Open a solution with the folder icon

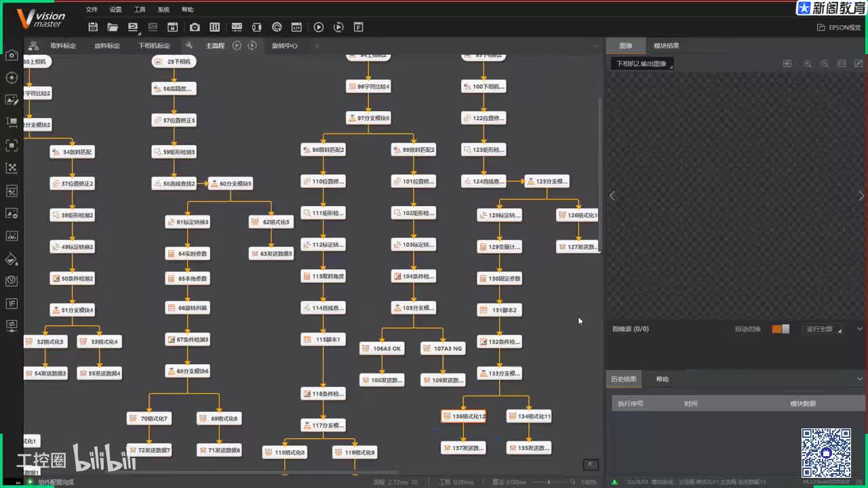pyautogui.click(x=113, y=27)
